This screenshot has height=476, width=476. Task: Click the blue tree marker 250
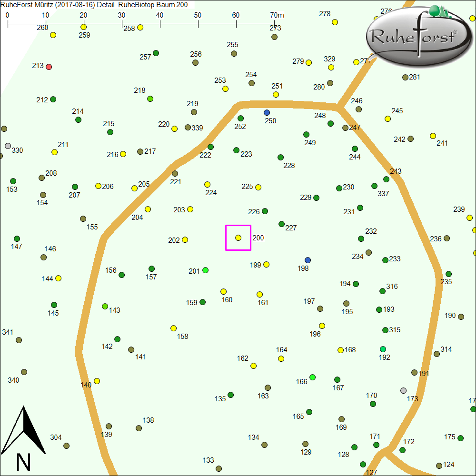267,112
